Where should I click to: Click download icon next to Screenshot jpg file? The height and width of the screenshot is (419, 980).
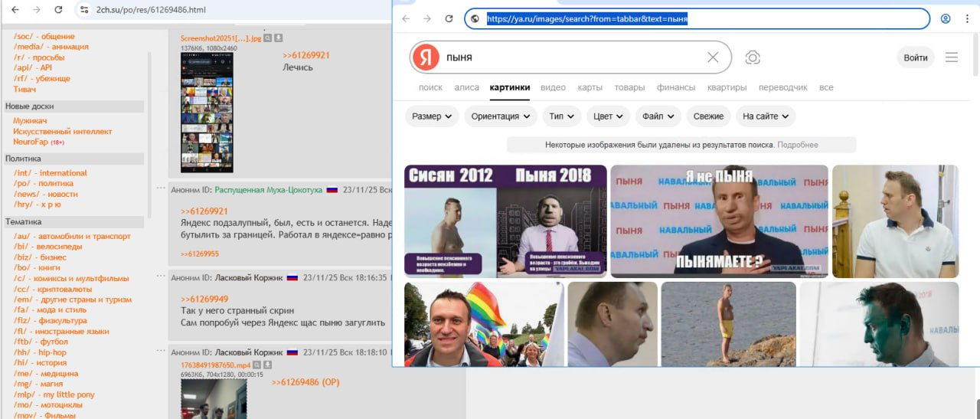tap(279, 38)
